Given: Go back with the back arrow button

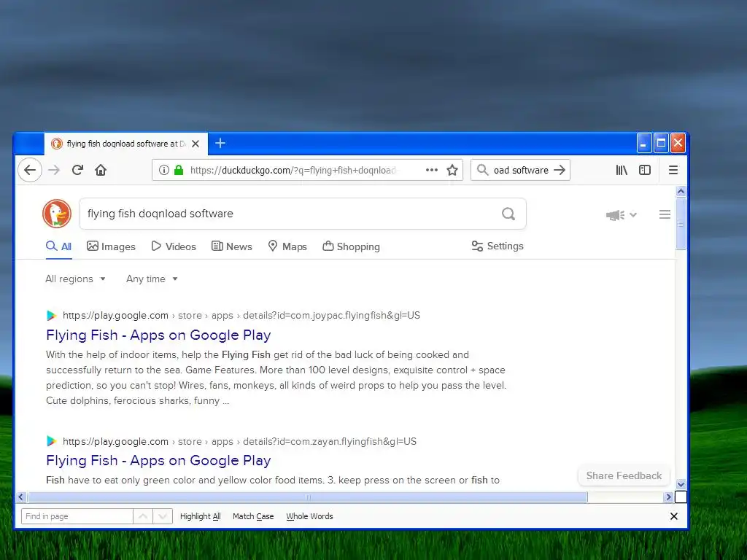Looking at the screenshot, I should tap(30, 170).
